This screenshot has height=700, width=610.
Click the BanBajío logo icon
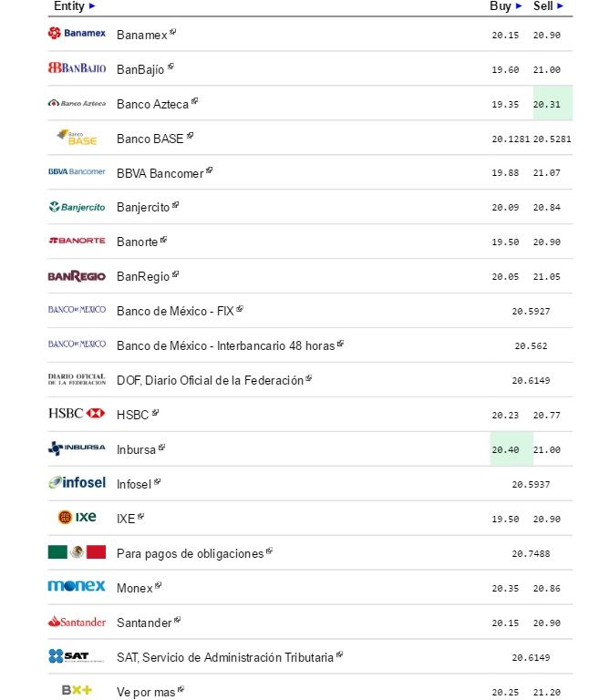(x=77, y=68)
